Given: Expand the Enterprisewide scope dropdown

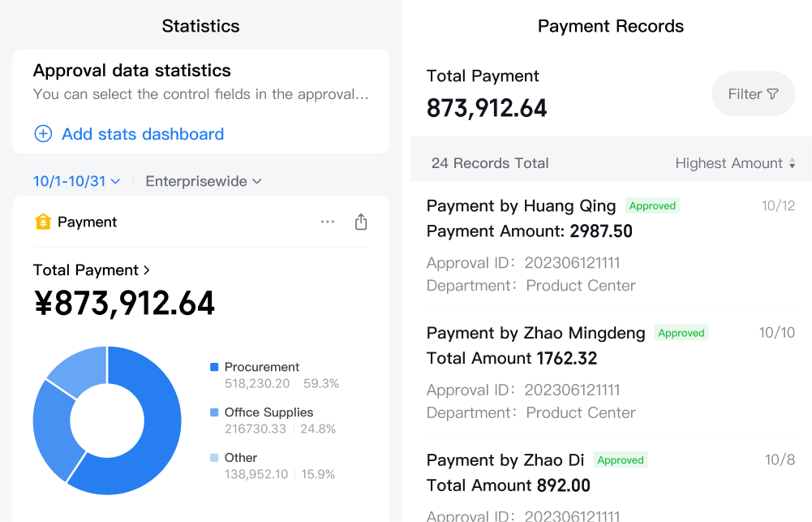Looking at the screenshot, I should click(x=204, y=181).
